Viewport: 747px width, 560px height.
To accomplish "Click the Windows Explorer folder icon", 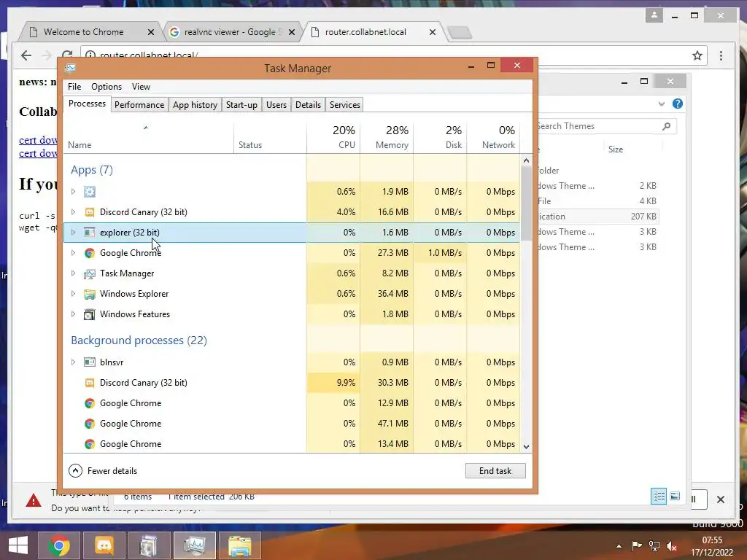I will 90,294.
